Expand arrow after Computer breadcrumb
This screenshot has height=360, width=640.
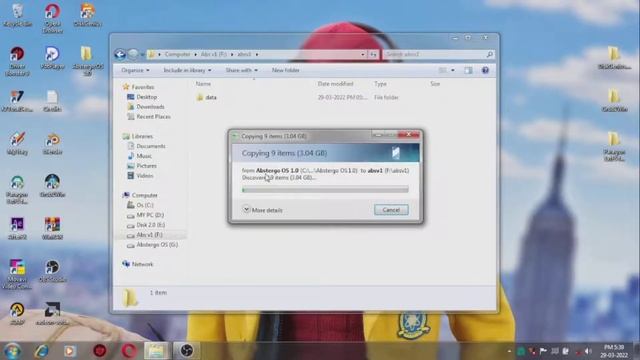coord(196,54)
